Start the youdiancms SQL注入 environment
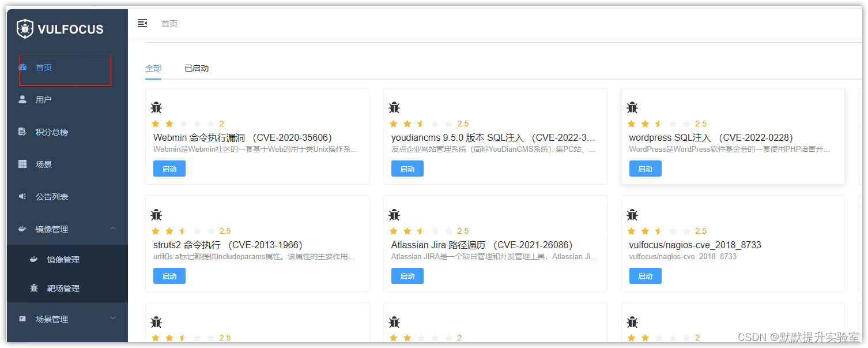Image resolution: width=868 pixels, height=348 pixels. (407, 169)
